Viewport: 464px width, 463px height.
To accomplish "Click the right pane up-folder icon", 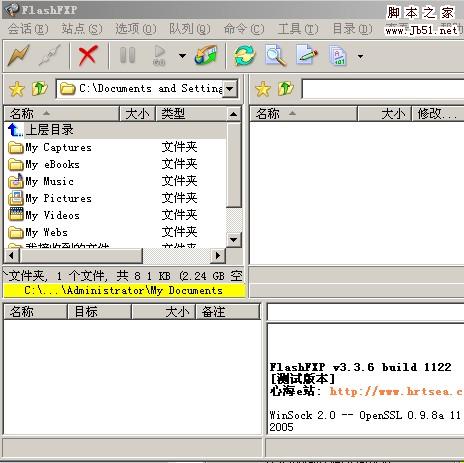I will [x=286, y=89].
